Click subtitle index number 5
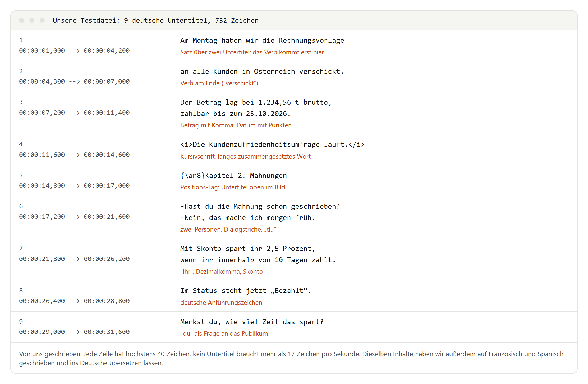 click(x=21, y=175)
